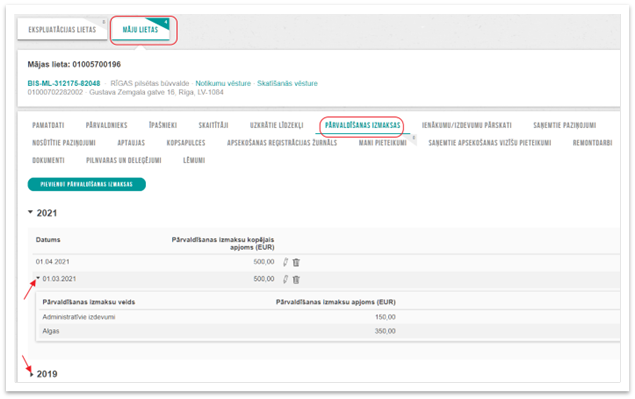
Task: Open the Uzkrātie līdzekļi tab
Action: pos(277,125)
